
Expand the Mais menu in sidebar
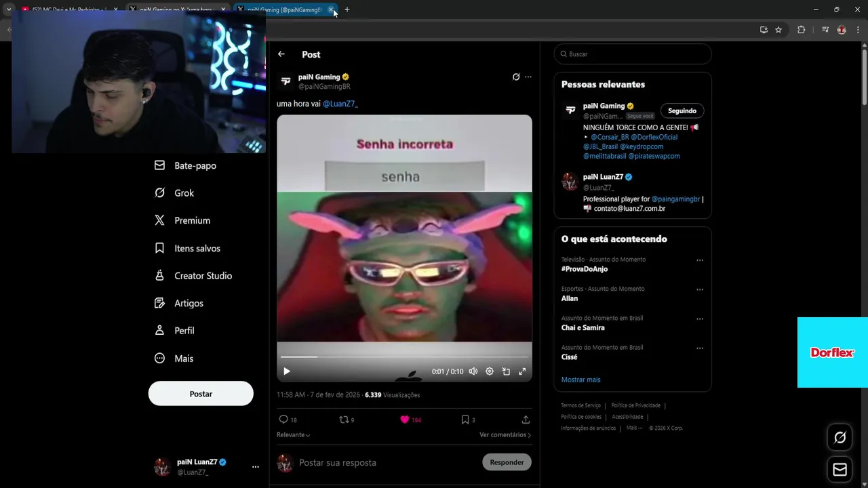tap(174, 359)
